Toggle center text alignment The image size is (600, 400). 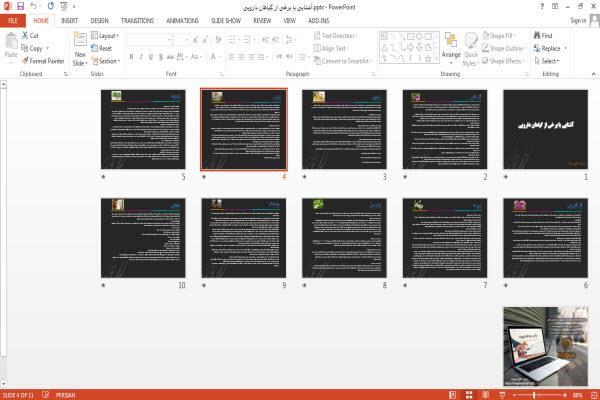241,57
